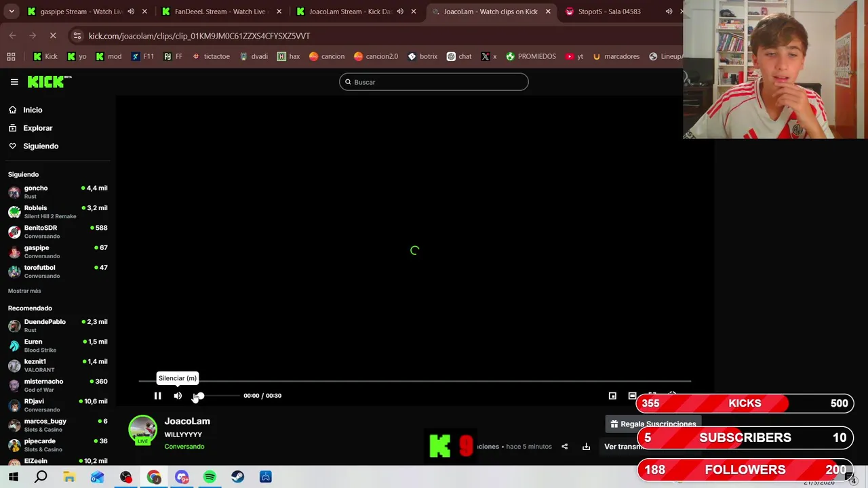Open Spotify from taskbar
The image size is (868, 488).
[x=210, y=477]
